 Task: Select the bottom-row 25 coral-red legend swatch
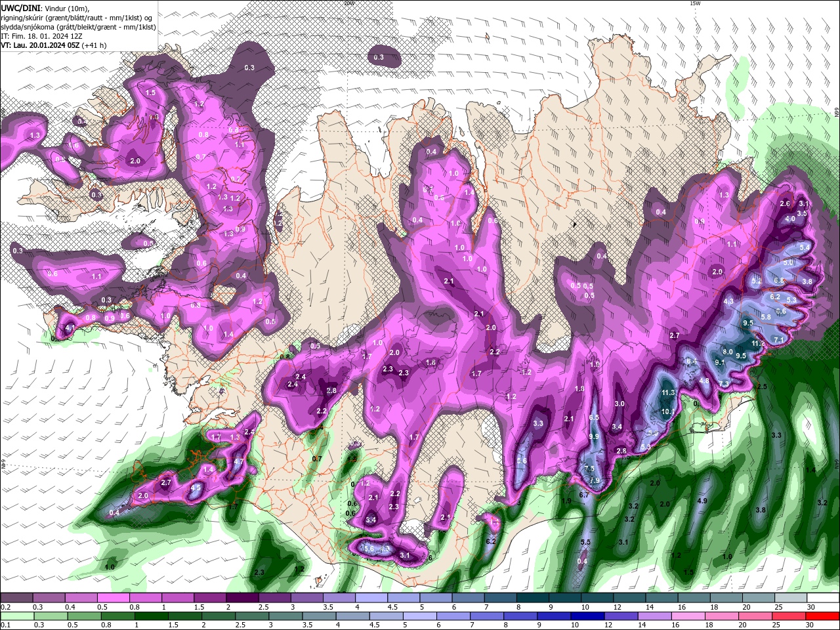coord(789,616)
